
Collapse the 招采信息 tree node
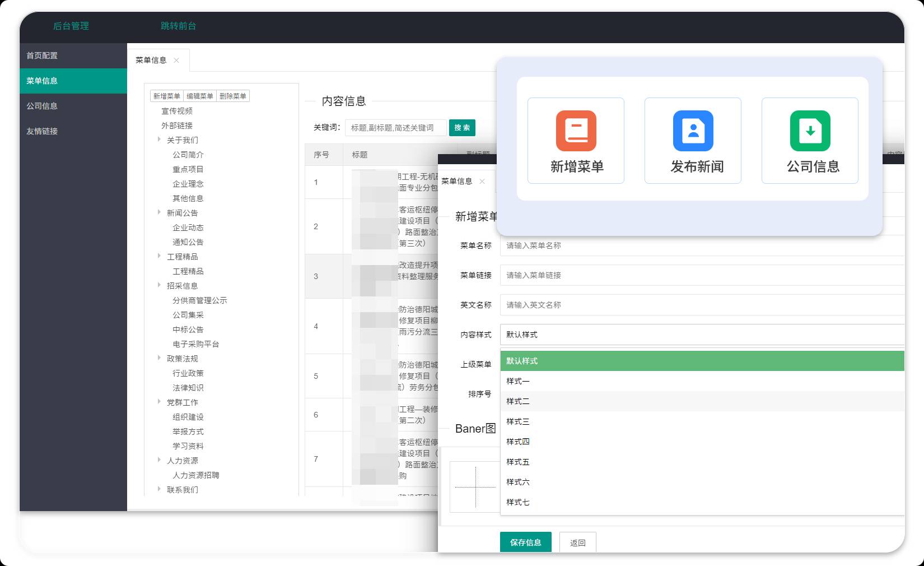(x=159, y=285)
